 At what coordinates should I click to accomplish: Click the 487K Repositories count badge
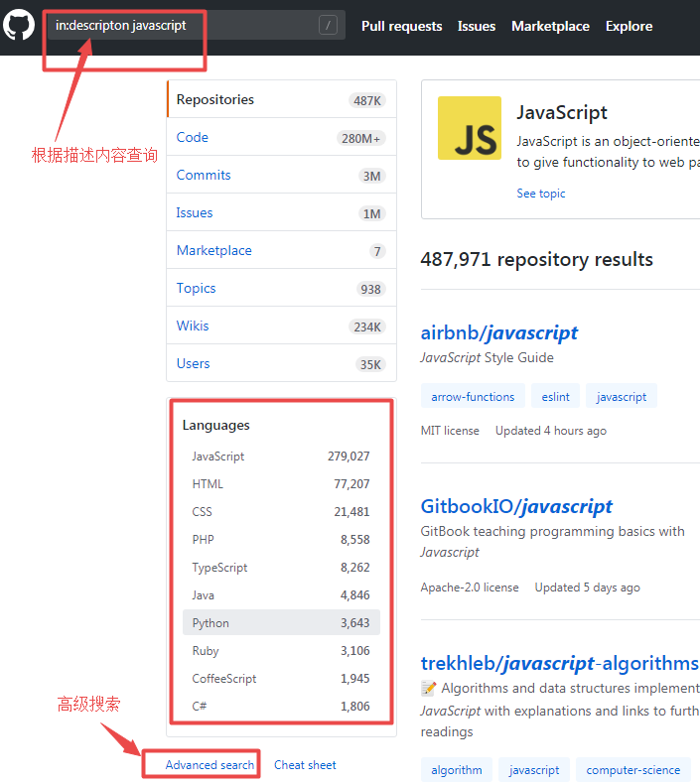[367, 100]
